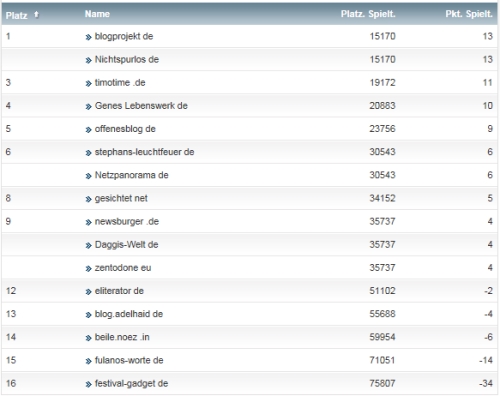500x396 pixels.
Task: Click the arrow icon before eliterator de
Action: 88,292
